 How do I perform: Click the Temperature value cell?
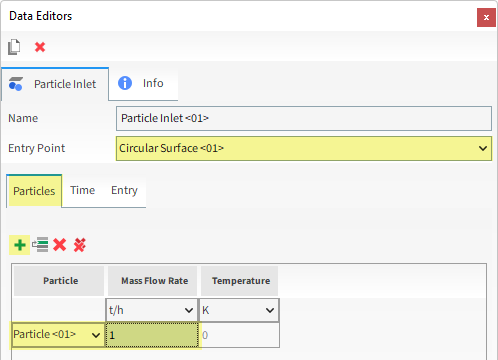click(x=239, y=335)
